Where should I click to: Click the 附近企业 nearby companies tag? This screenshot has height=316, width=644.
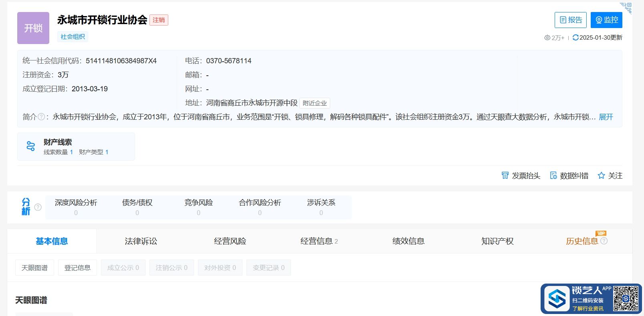click(315, 103)
